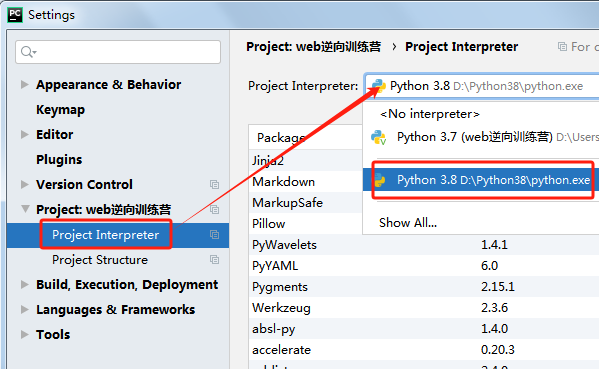This screenshot has width=599, height=369.
Task: Open Version Control settings label
Action: tap(84, 184)
